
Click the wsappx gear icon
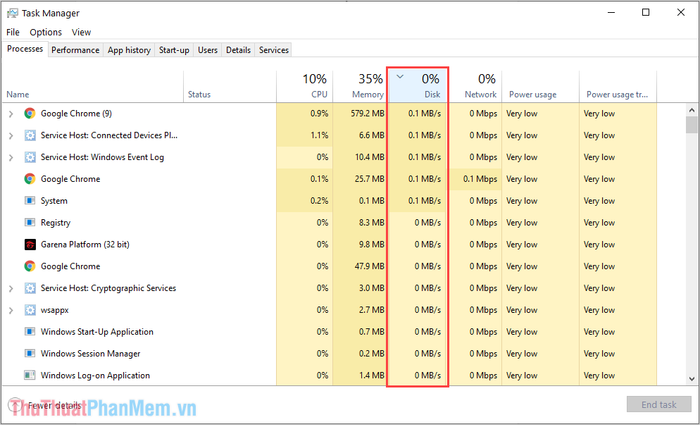coord(30,310)
